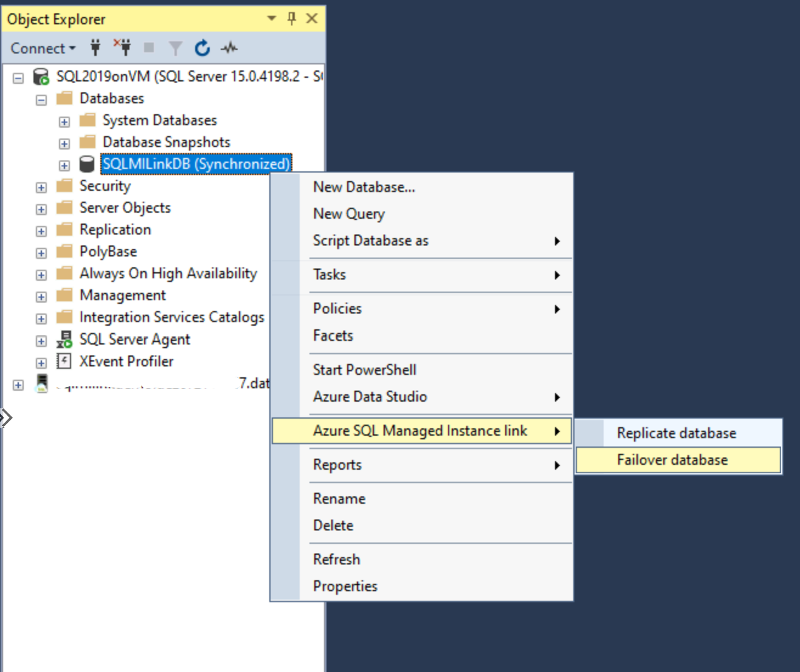
Task: Collapse the panel via the sidebar chevron arrows
Action: tap(7, 417)
